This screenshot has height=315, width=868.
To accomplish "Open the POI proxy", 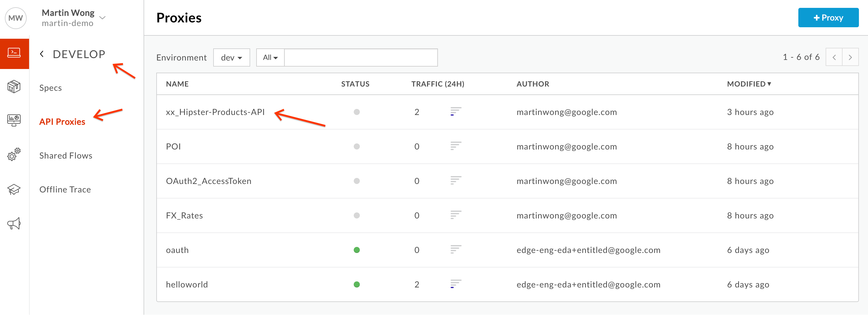I will click(173, 146).
